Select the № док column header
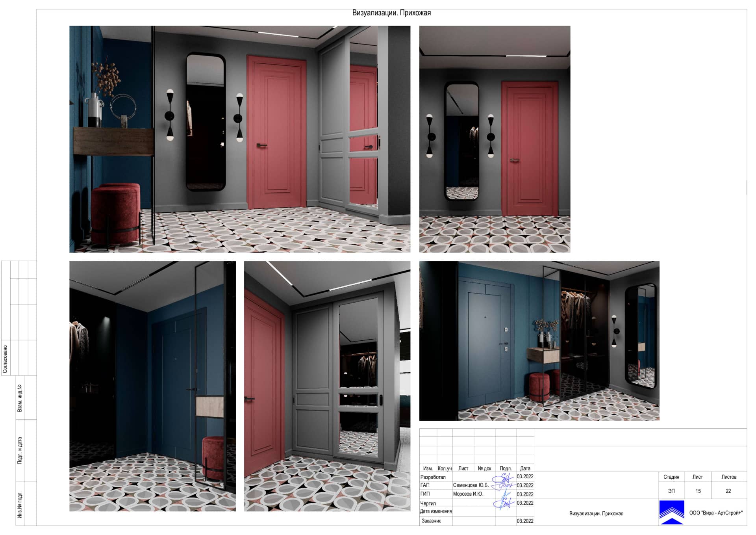756x535 pixels. (484, 468)
